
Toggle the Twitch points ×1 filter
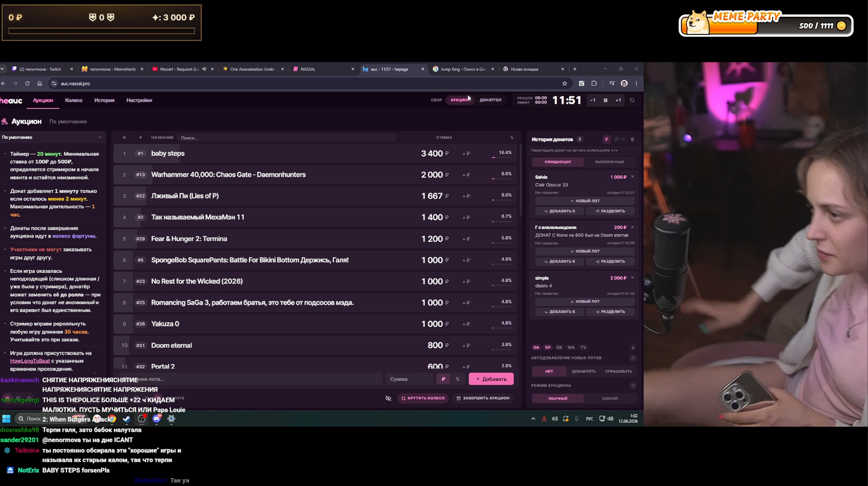tap(619, 139)
